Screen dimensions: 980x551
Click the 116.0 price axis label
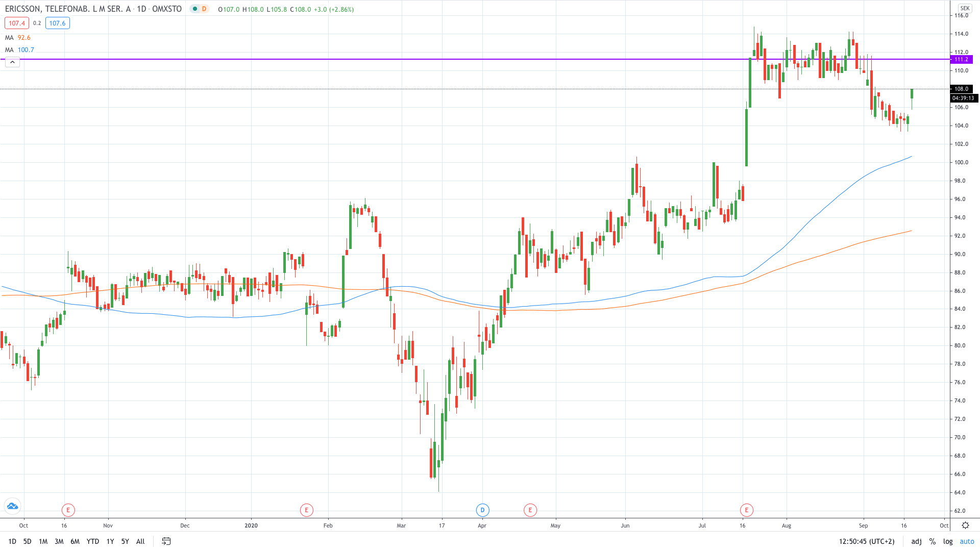coord(961,16)
